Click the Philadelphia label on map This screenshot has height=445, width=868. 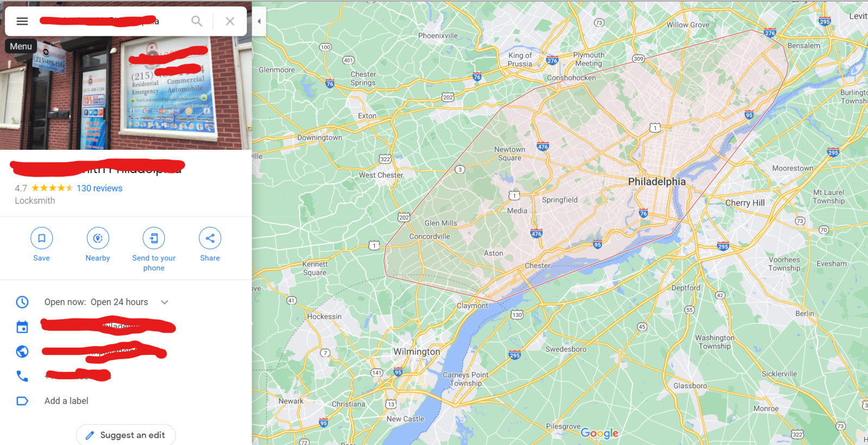(656, 182)
